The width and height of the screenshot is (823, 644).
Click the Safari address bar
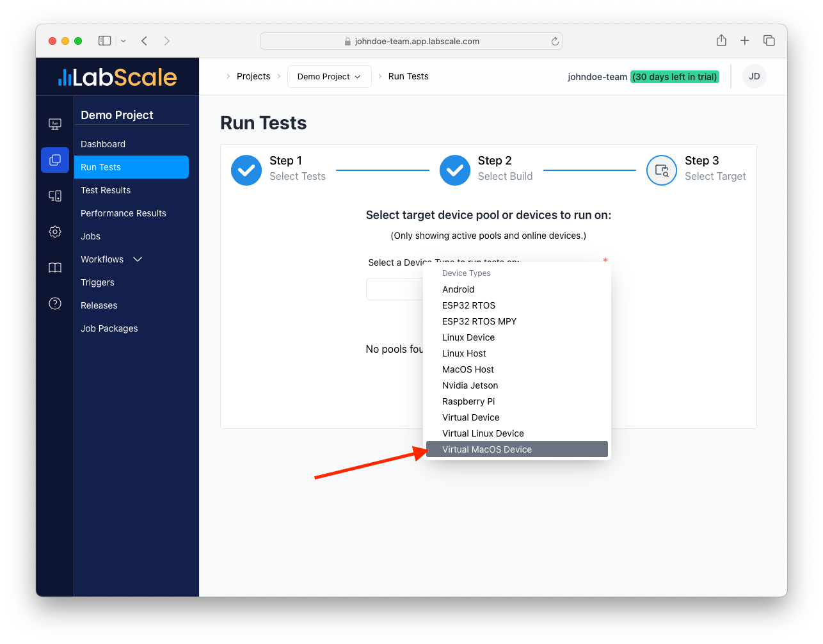point(411,41)
